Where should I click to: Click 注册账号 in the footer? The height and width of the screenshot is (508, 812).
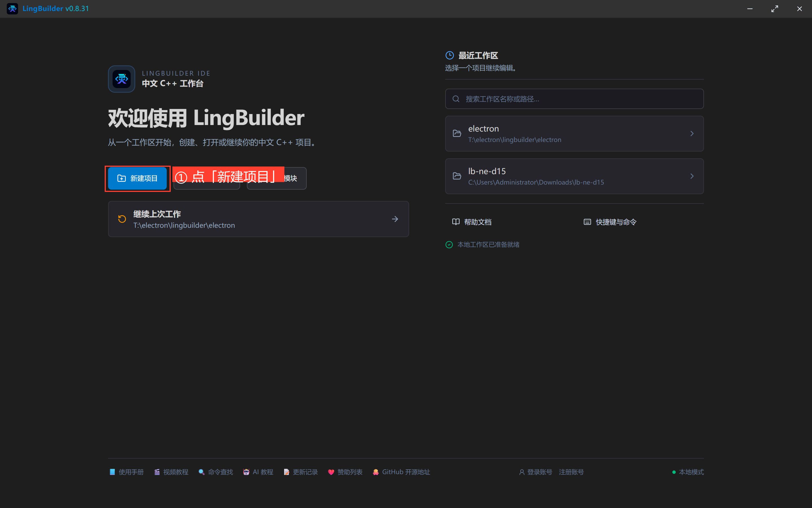pyautogui.click(x=571, y=472)
